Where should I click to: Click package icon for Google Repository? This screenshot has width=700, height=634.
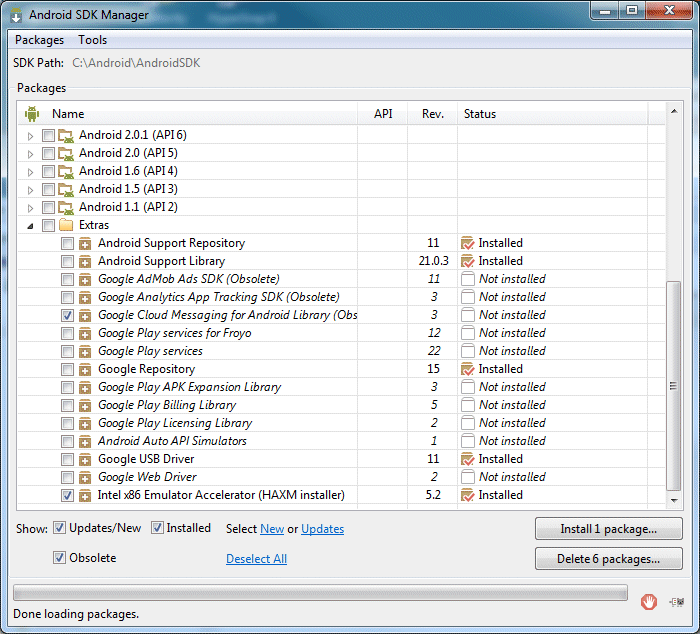click(85, 369)
